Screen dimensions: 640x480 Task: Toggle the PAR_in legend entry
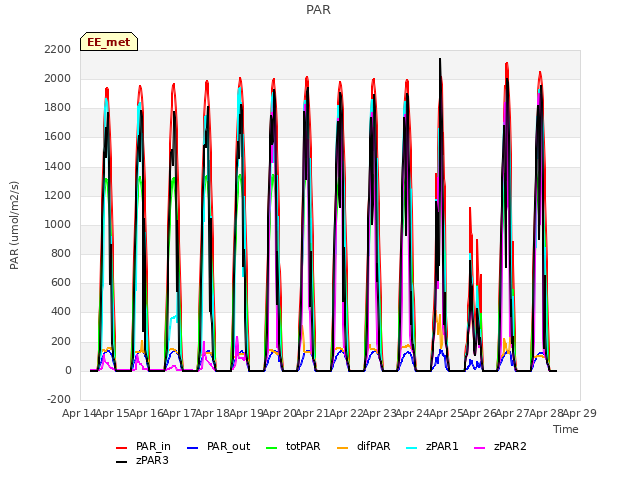(x=143, y=447)
